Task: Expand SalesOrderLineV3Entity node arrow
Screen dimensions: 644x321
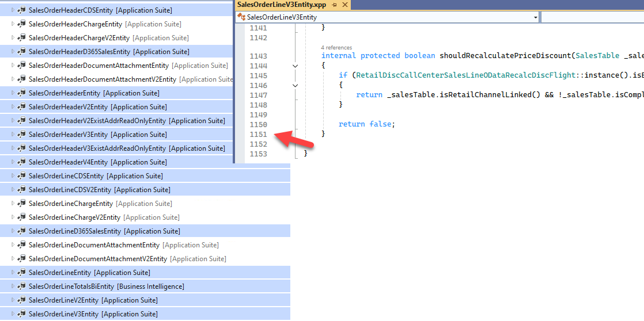Action: point(13,314)
